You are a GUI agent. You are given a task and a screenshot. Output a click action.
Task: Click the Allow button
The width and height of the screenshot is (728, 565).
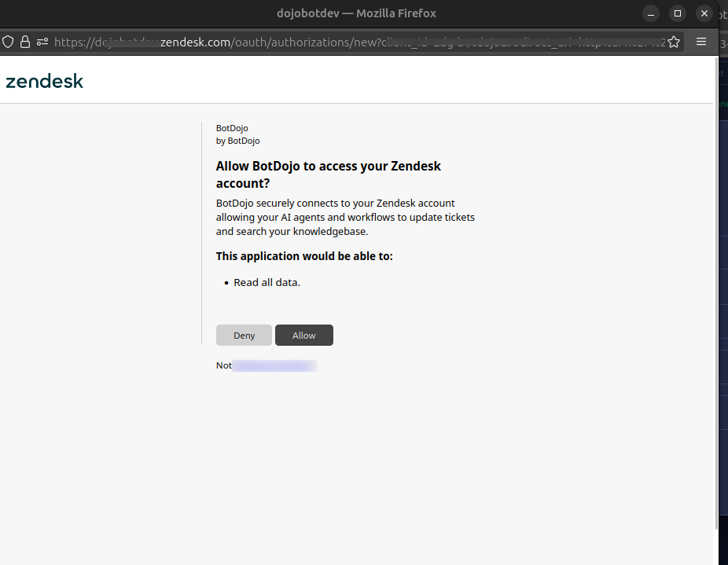304,336
